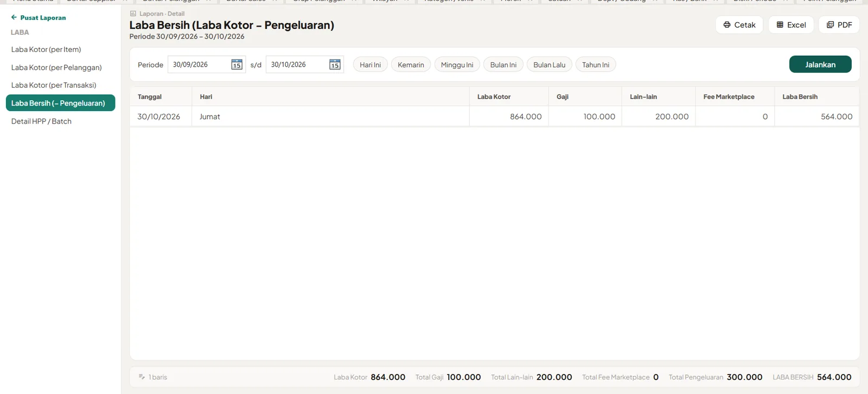Sort by Hari column header

[330, 96]
